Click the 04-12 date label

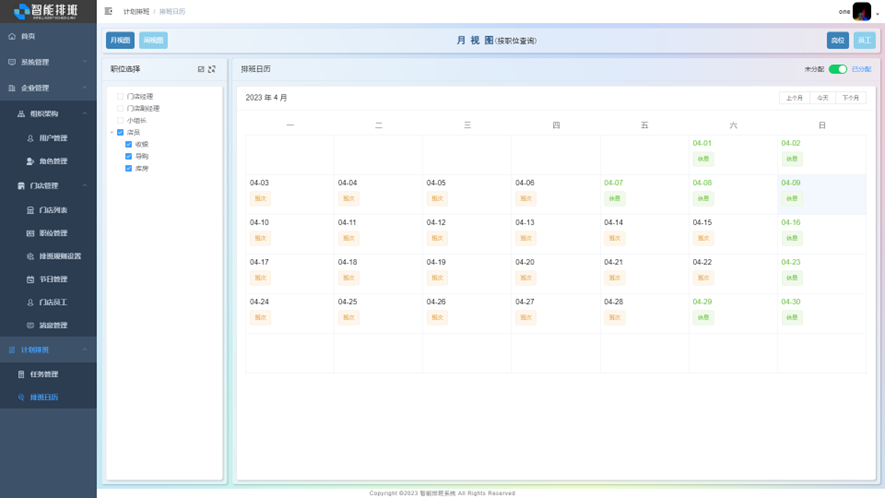tap(436, 222)
